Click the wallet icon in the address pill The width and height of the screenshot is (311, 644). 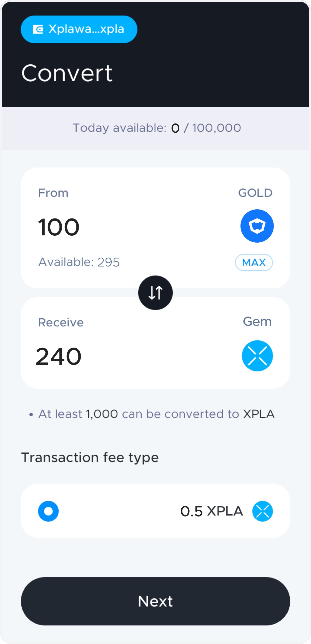pos(38,29)
